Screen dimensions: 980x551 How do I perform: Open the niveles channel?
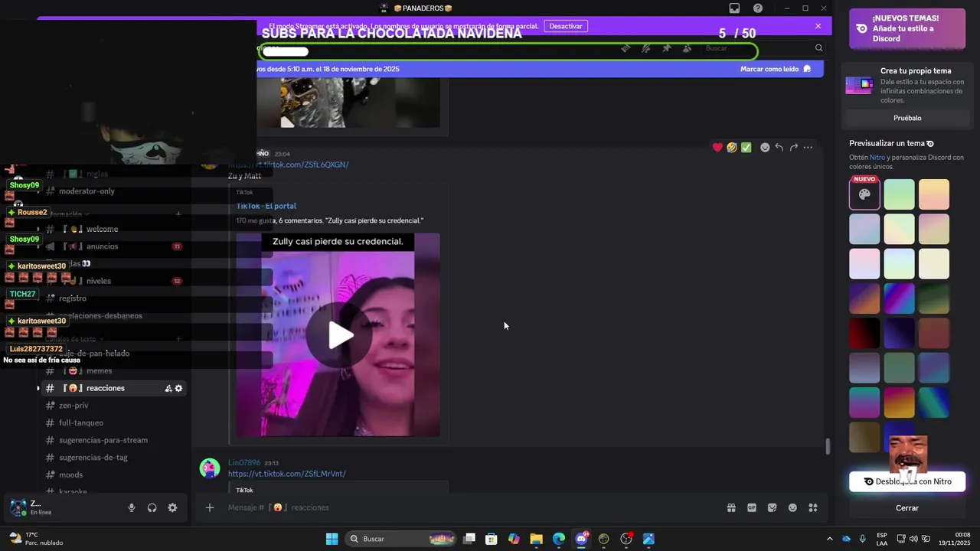click(99, 281)
